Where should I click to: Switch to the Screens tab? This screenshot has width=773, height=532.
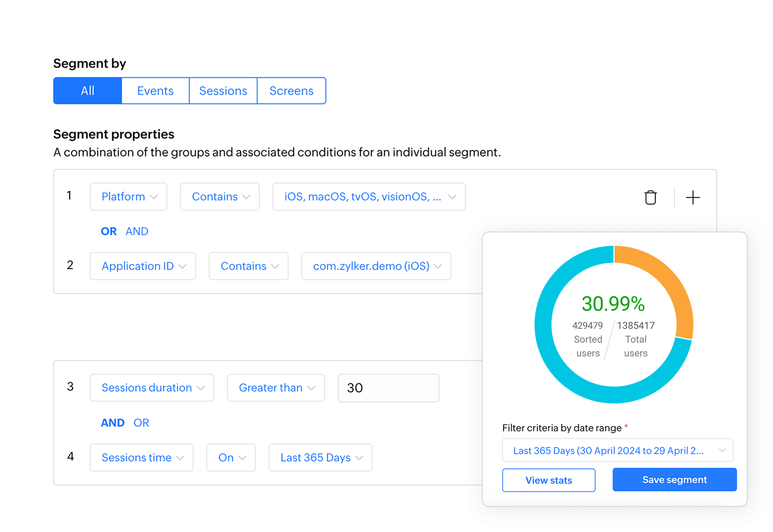291,91
